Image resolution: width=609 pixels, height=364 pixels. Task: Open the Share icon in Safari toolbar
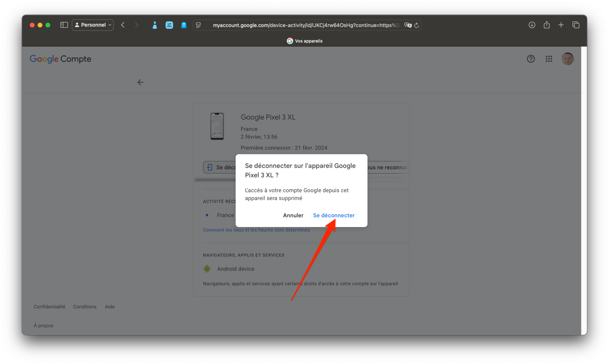coord(547,25)
